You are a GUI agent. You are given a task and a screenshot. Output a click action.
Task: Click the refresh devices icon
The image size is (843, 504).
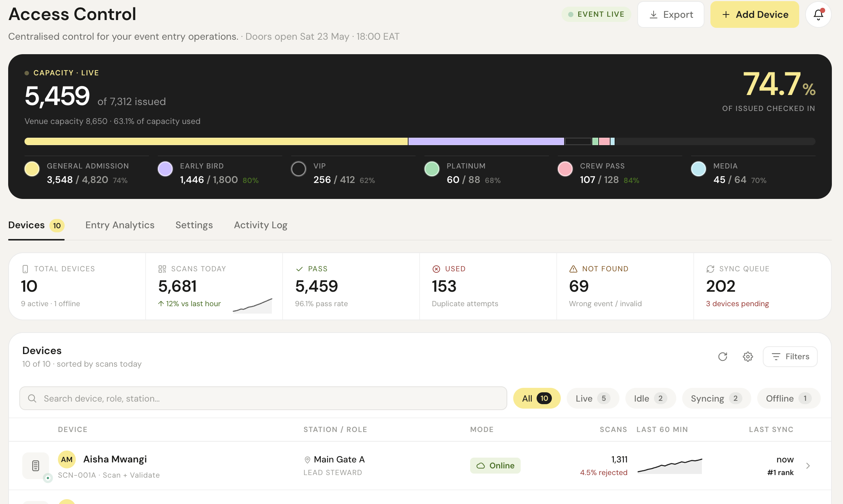723,357
